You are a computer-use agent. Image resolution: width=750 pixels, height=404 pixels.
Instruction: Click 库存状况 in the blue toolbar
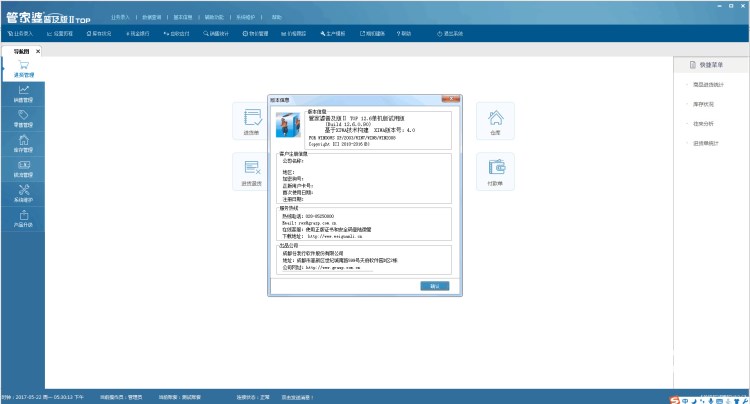click(99, 33)
